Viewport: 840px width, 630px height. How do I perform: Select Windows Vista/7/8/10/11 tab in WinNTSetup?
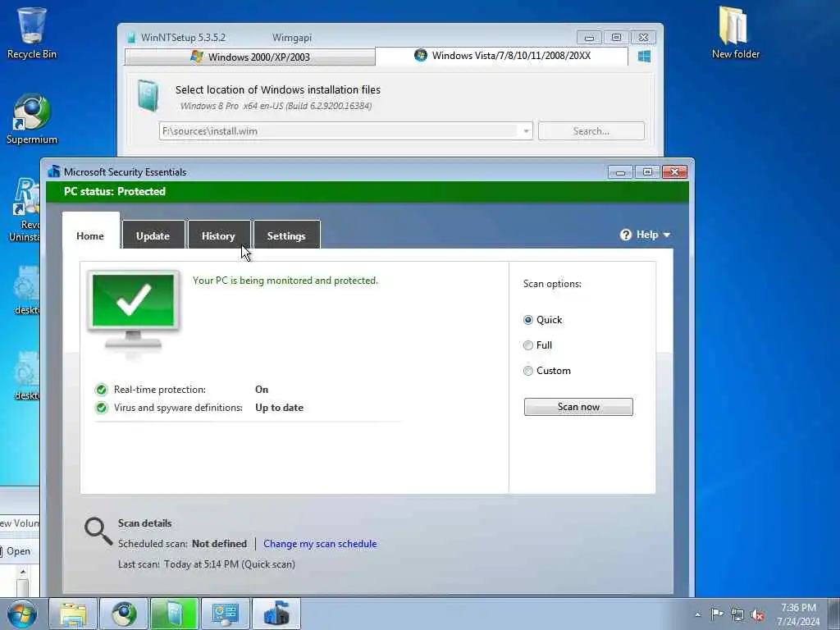tap(502, 56)
